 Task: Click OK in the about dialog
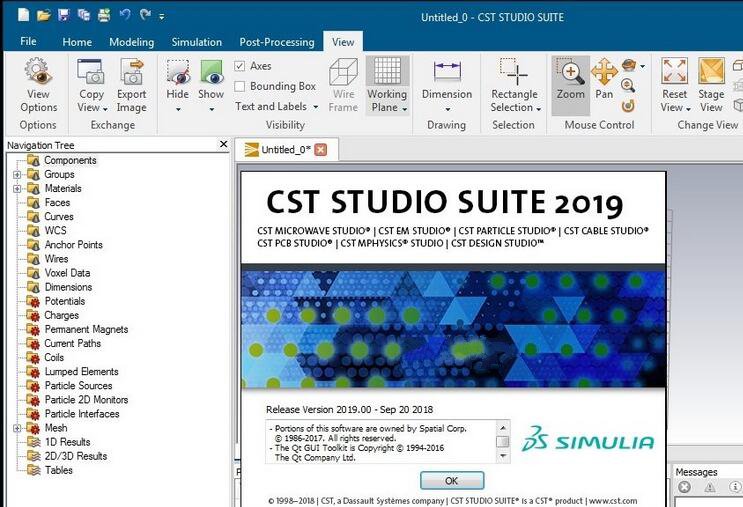click(452, 480)
